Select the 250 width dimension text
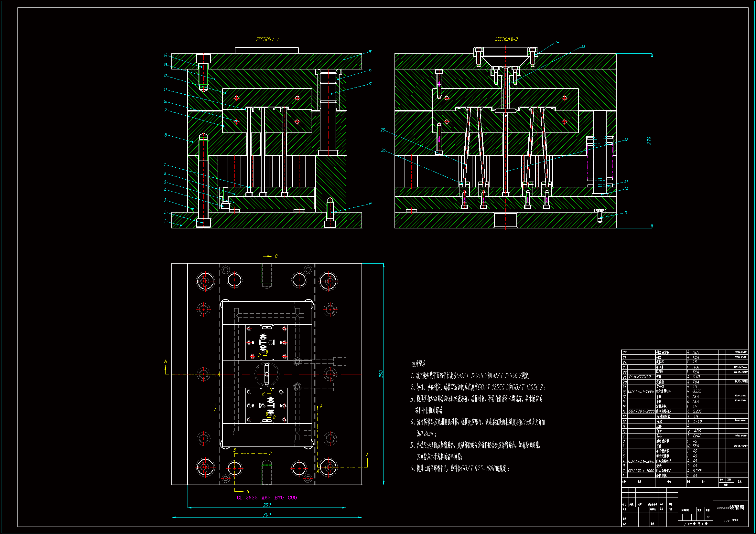 tap(267, 505)
